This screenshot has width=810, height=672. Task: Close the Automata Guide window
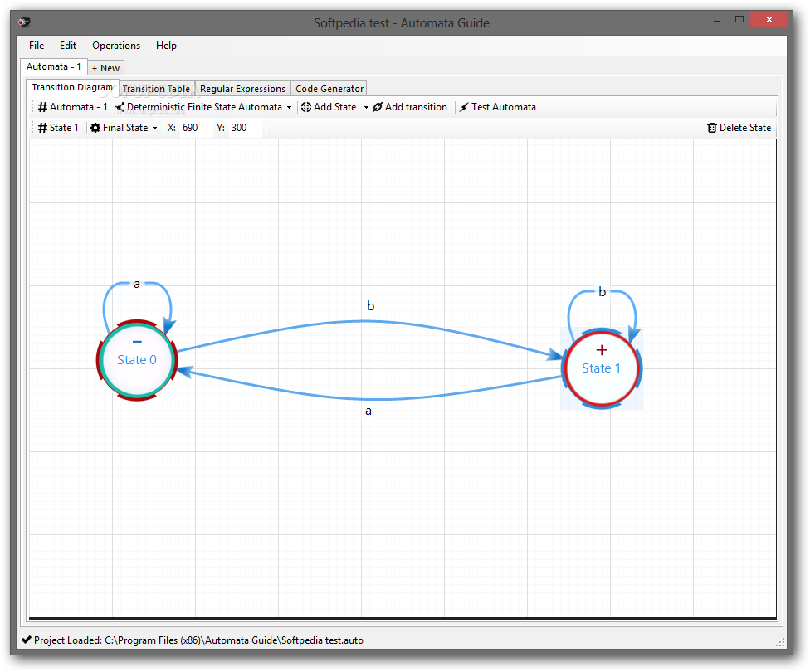click(769, 20)
